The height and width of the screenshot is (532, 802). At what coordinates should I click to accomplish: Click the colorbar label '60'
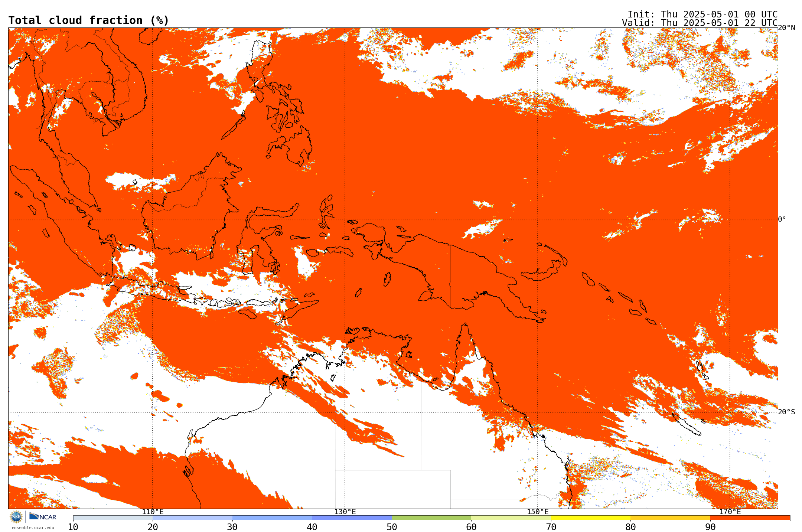coord(471,527)
